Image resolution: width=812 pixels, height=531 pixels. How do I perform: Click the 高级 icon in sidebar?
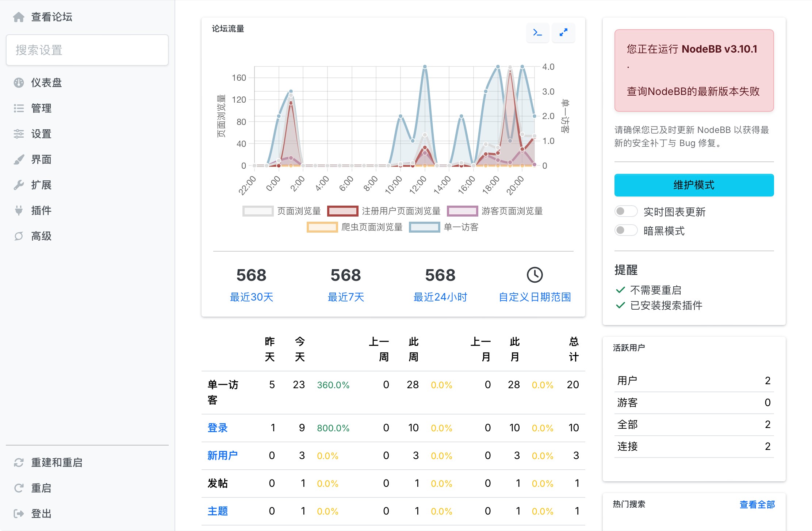(19, 236)
